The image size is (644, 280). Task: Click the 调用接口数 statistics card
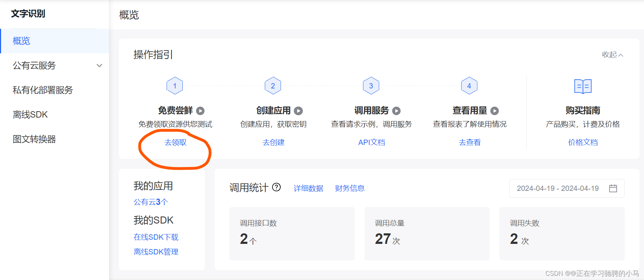pos(292,234)
